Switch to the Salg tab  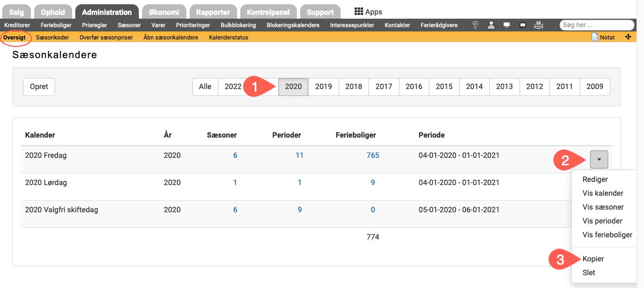point(17,12)
